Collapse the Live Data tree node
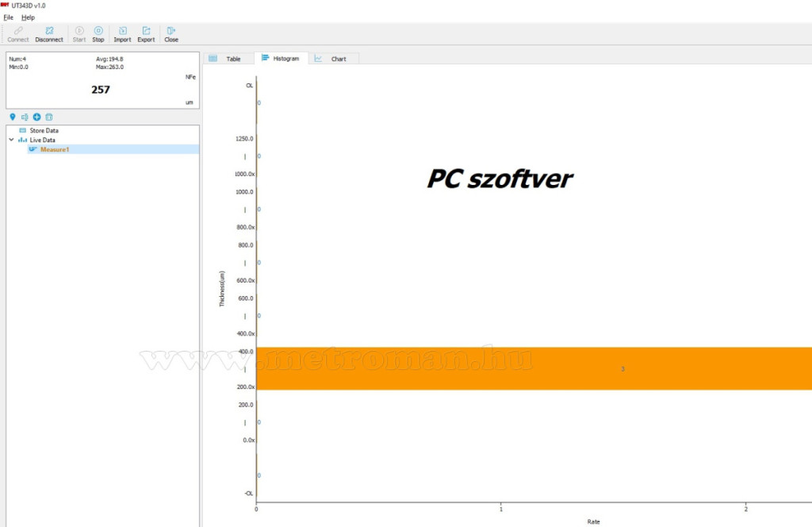Viewport: 812px width, 527px height. pos(11,140)
